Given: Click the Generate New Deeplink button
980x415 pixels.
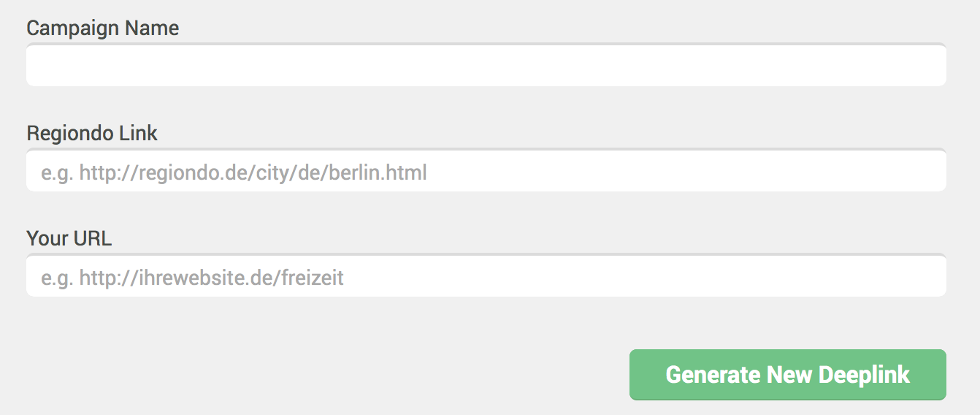Looking at the screenshot, I should (787, 375).
